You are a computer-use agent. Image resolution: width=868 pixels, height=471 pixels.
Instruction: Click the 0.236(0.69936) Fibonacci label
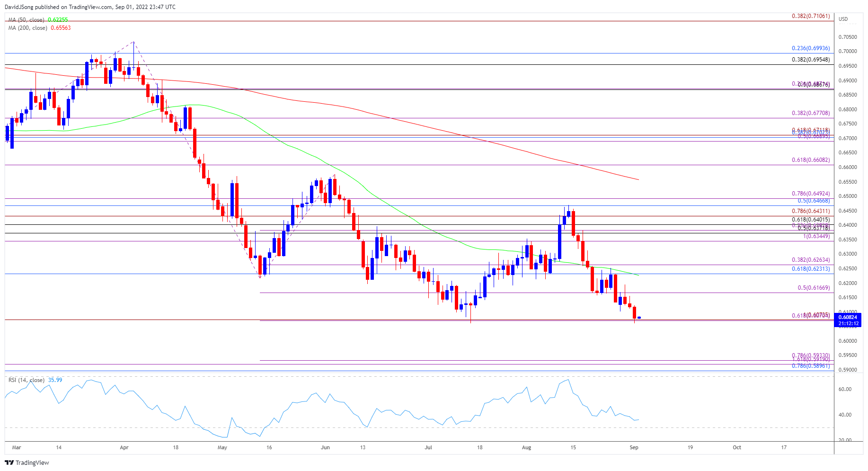pyautogui.click(x=811, y=48)
